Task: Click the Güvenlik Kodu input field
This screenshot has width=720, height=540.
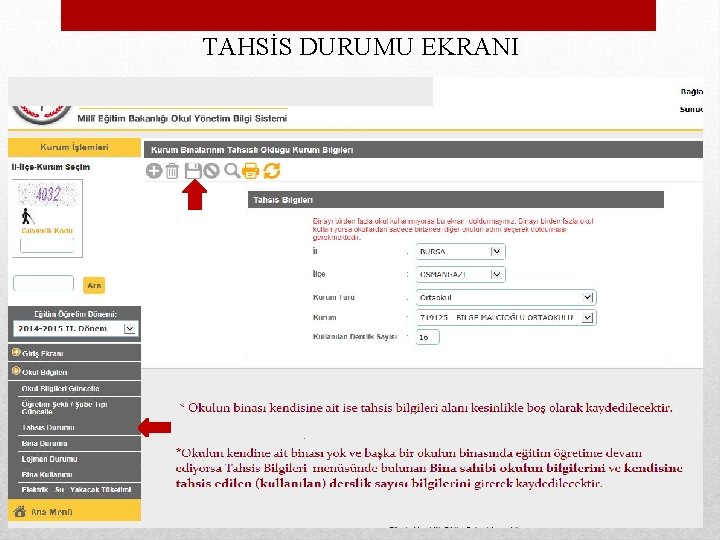Action: click(x=47, y=245)
